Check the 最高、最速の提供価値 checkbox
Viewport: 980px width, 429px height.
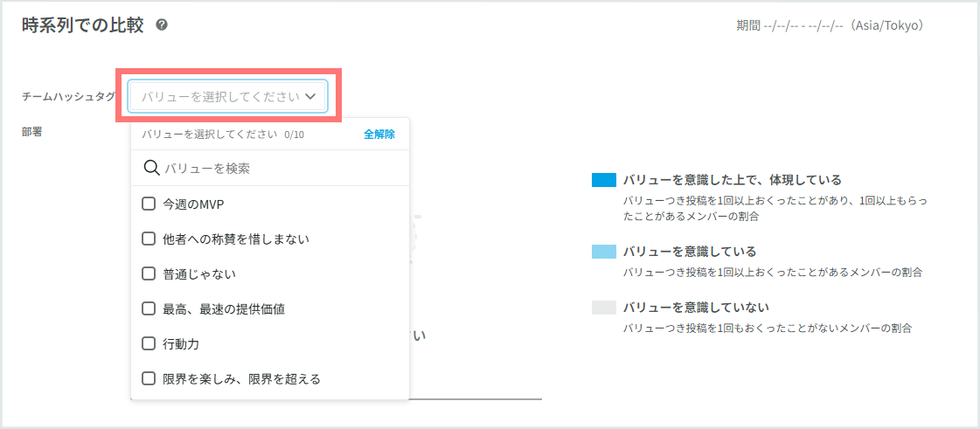coord(148,308)
